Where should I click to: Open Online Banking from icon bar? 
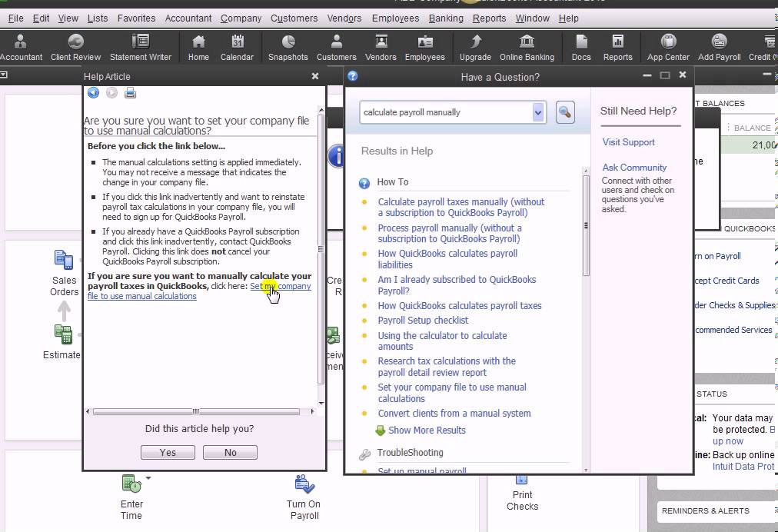pyautogui.click(x=527, y=48)
